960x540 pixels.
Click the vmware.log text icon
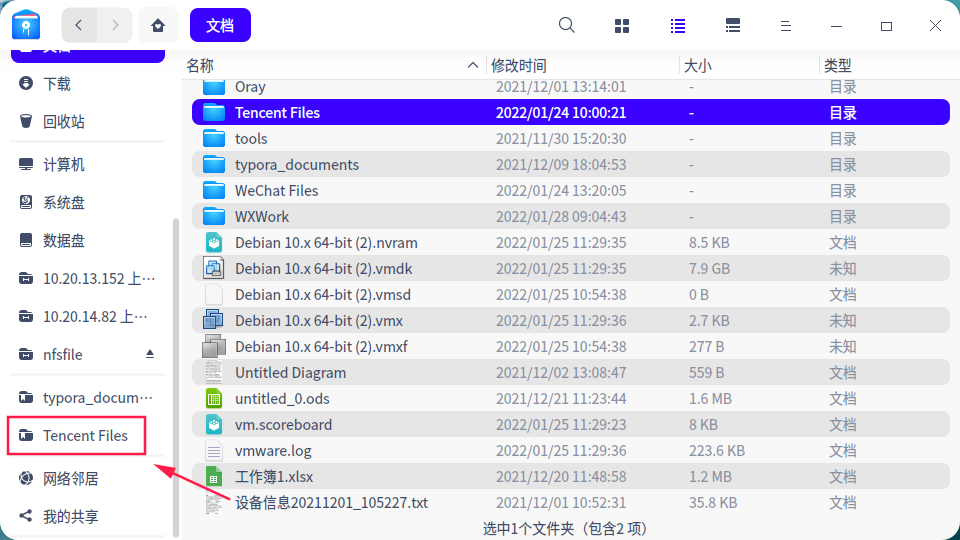[214, 451]
